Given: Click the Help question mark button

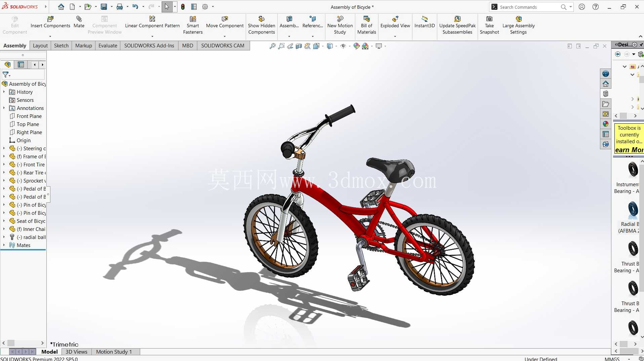Looking at the screenshot, I should 596,7.
